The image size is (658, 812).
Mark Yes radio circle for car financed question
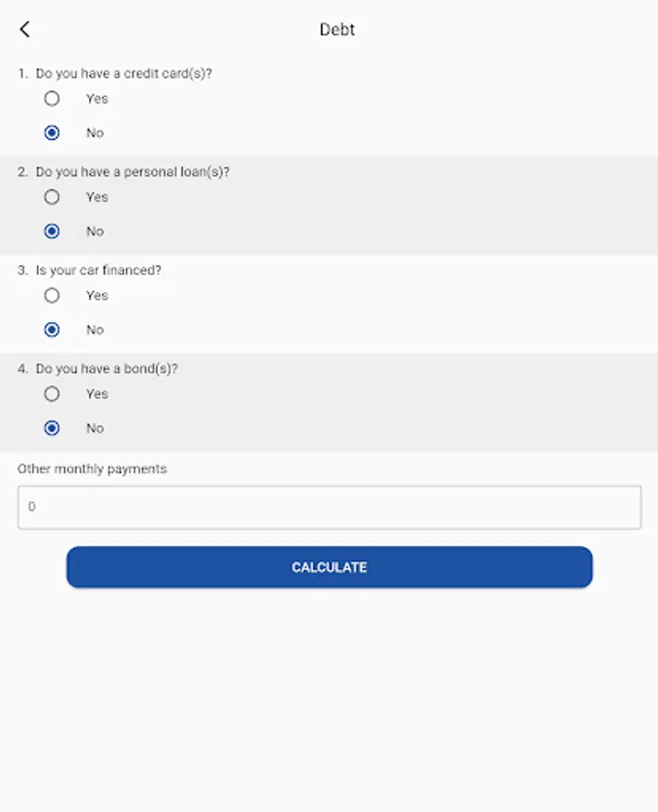[x=52, y=295]
